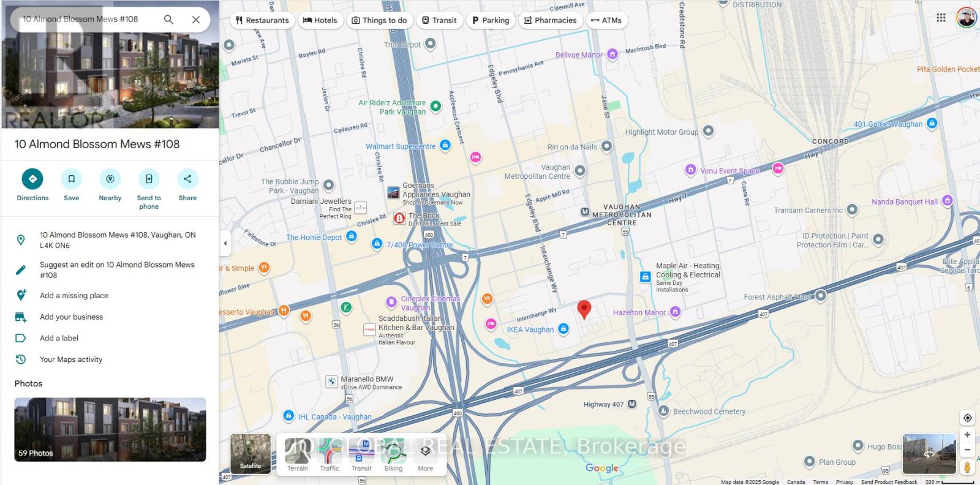Open the Google account profile picture
980x485 pixels.
(x=966, y=18)
